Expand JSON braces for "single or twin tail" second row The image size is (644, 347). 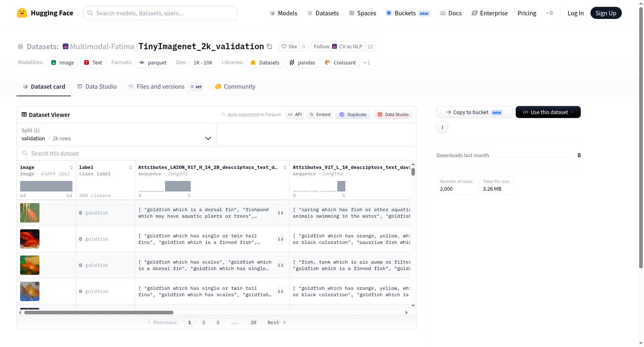281,239
